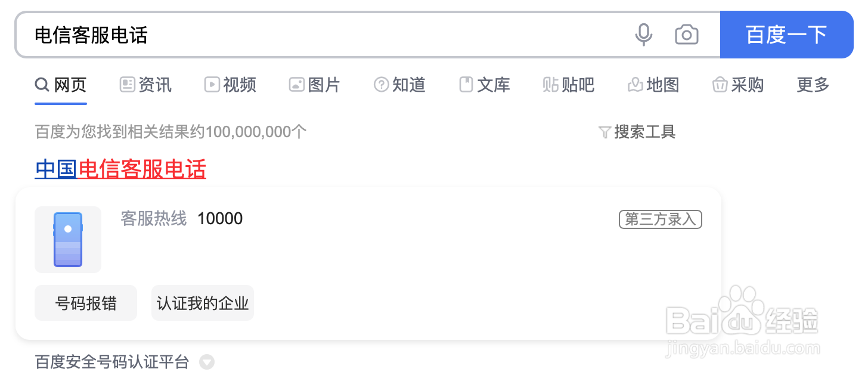868x378 pixels.
Task: Open the 知道 tab
Action: (399, 85)
